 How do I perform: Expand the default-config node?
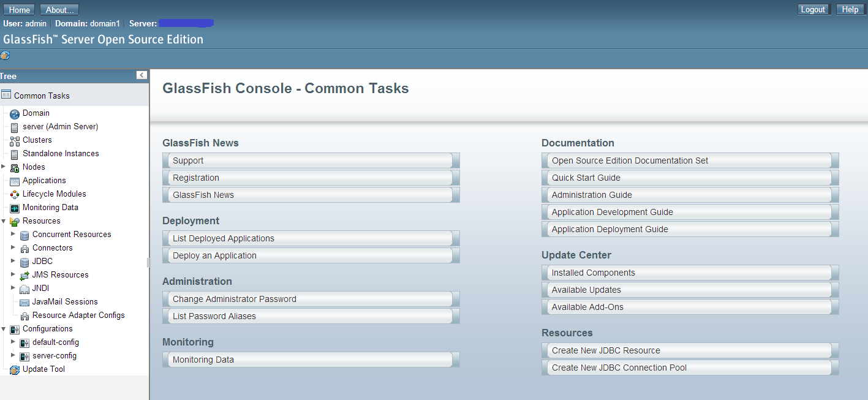pyautogui.click(x=13, y=341)
